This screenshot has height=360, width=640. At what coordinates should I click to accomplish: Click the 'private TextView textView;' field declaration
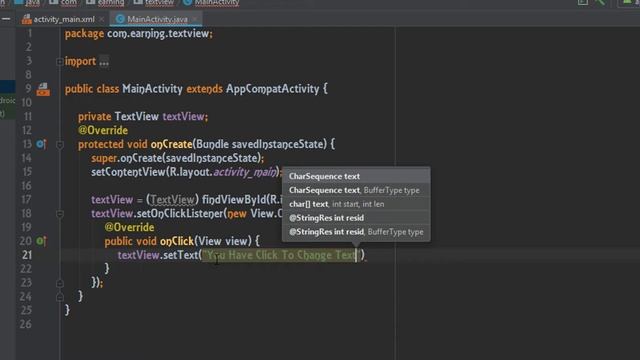coord(143,117)
